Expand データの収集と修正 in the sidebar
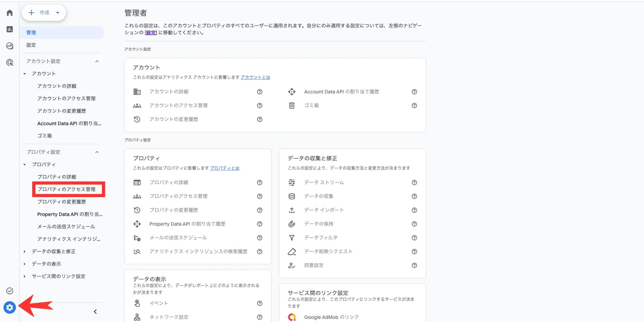The width and height of the screenshot is (644, 322). [x=24, y=251]
